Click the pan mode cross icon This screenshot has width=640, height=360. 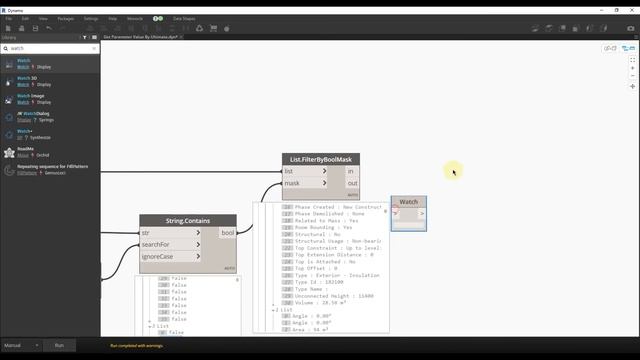point(632,87)
